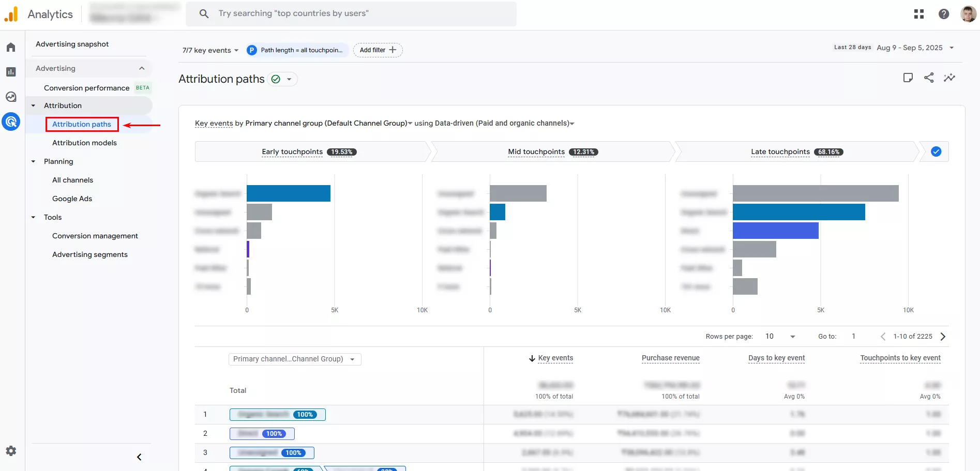Open the Reports icon in sidebar

click(x=11, y=72)
